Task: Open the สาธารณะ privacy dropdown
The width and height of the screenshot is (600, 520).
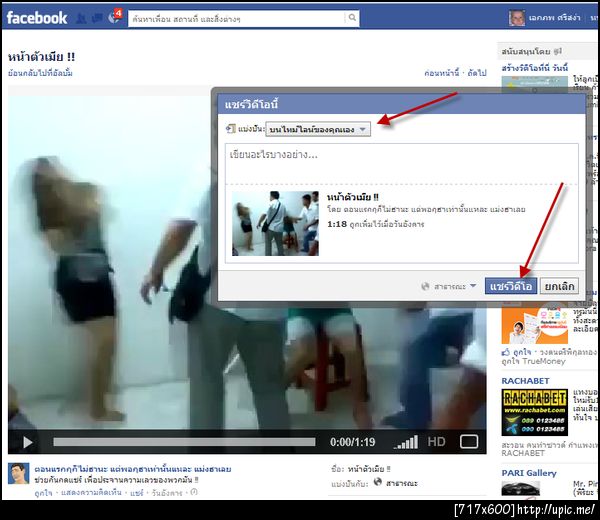Action: coord(448,286)
